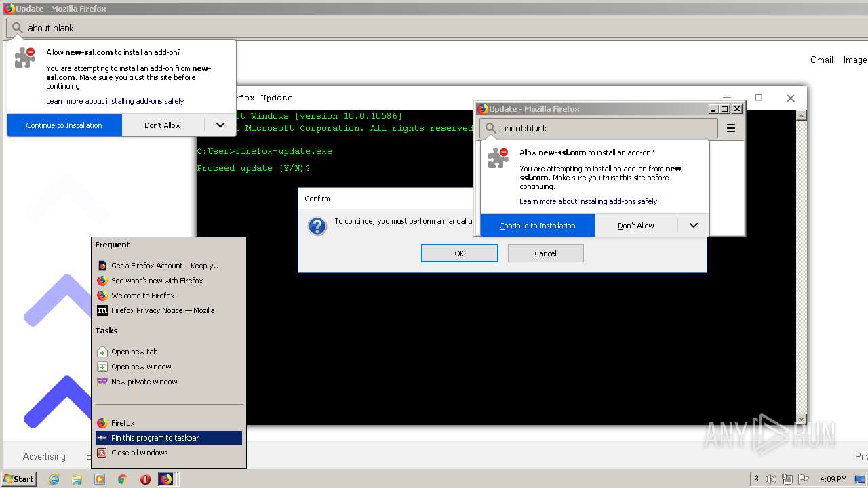868x488 pixels.
Task: Click Firefox logo in main window title bar
Action: point(9,9)
